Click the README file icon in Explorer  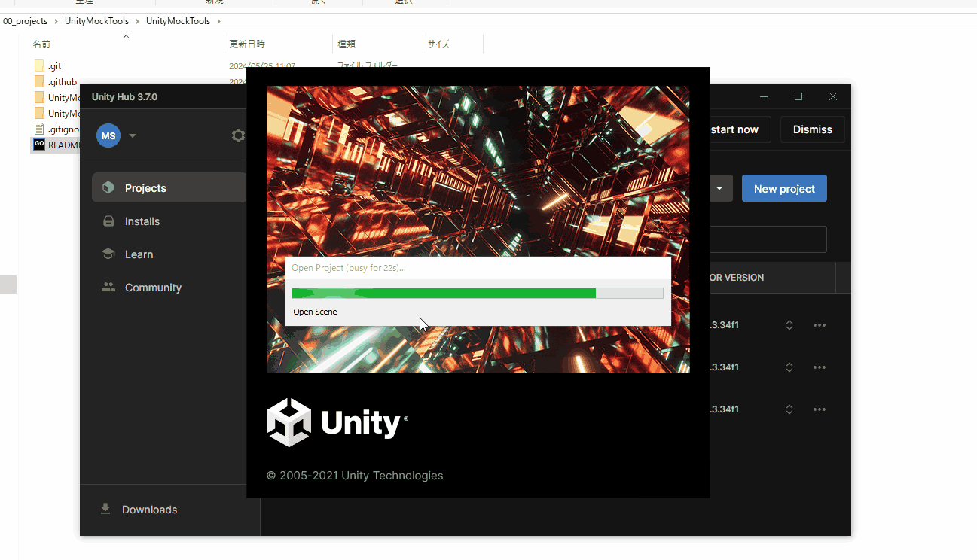[x=39, y=145]
